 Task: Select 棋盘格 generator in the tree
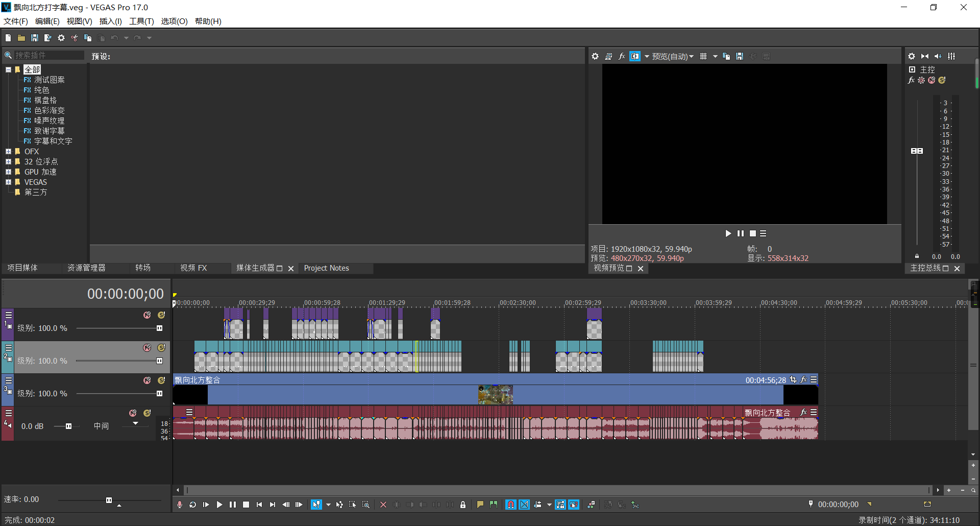[45, 100]
